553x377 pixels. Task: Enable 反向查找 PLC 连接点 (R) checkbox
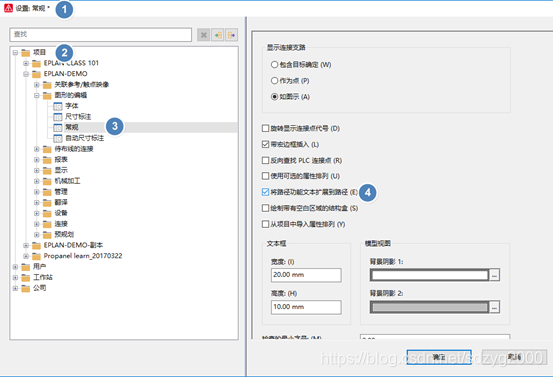click(x=266, y=160)
